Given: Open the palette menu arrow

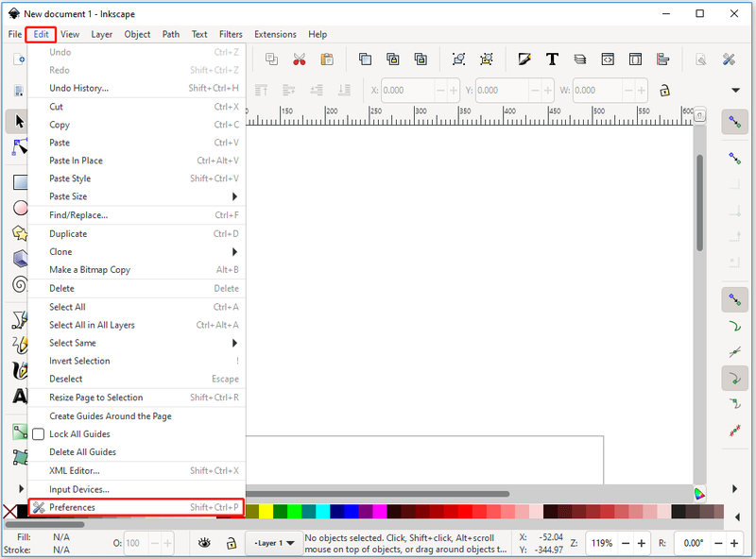Looking at the screenshot, I should pyautogui.click(x=737, y=517).
